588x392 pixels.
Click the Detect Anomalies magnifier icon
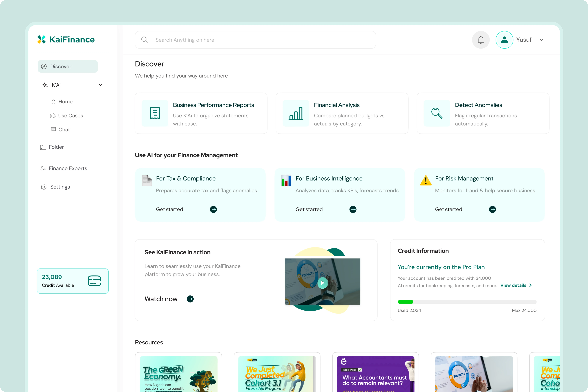click(437, 113)
